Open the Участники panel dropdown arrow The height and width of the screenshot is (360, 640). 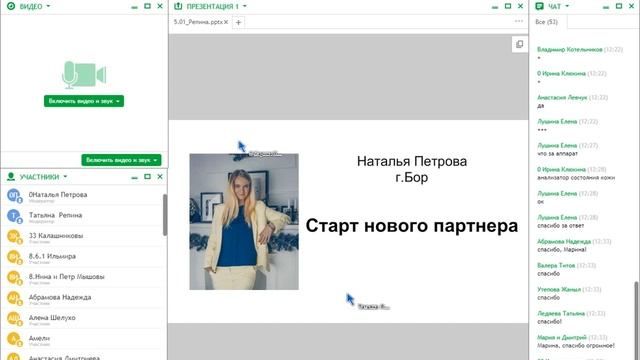65,177
